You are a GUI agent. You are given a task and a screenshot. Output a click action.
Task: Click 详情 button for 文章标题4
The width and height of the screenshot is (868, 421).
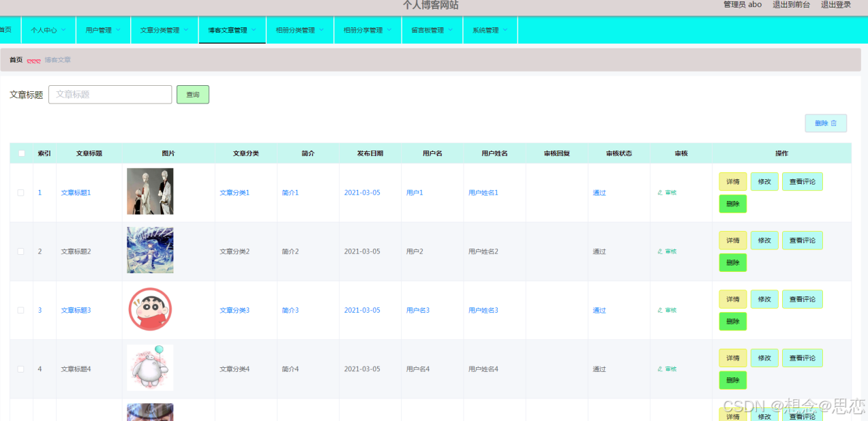733,358
